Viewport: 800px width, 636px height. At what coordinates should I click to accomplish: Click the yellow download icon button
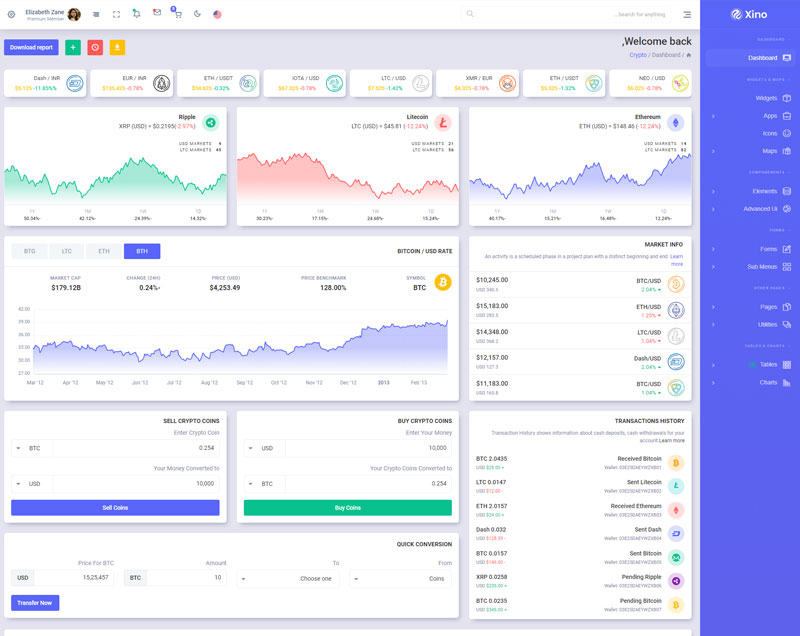point(117,47)
